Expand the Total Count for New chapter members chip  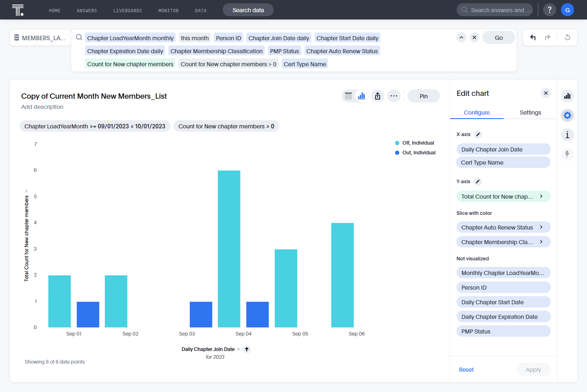(541, 196)
